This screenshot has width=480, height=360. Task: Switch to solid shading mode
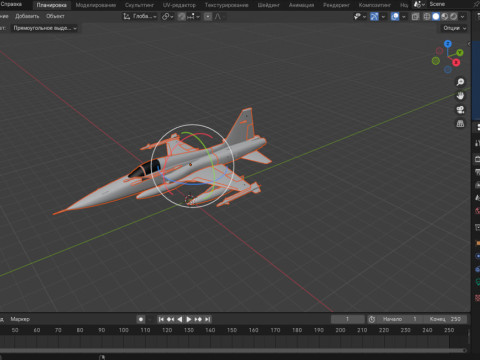(x=436, y=16)
